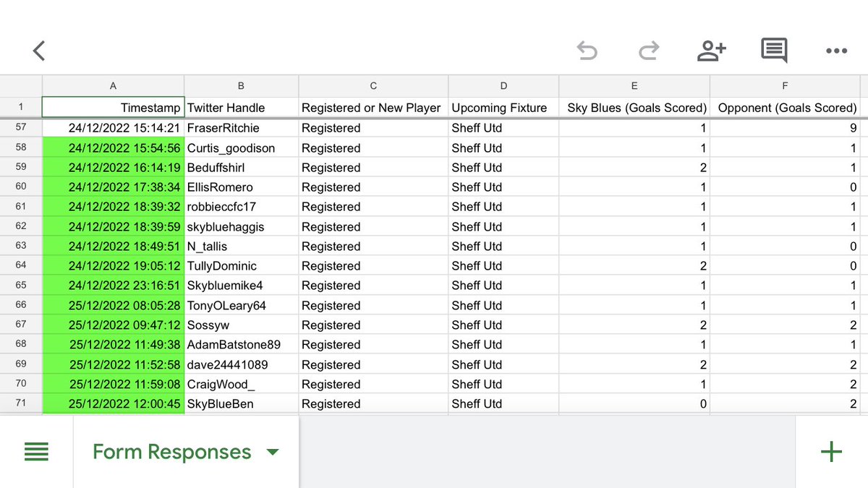Select timestamp 24/12/2022 15:14:21 cell
Viewport: 868px width, 488px height.
click(113, 128)
